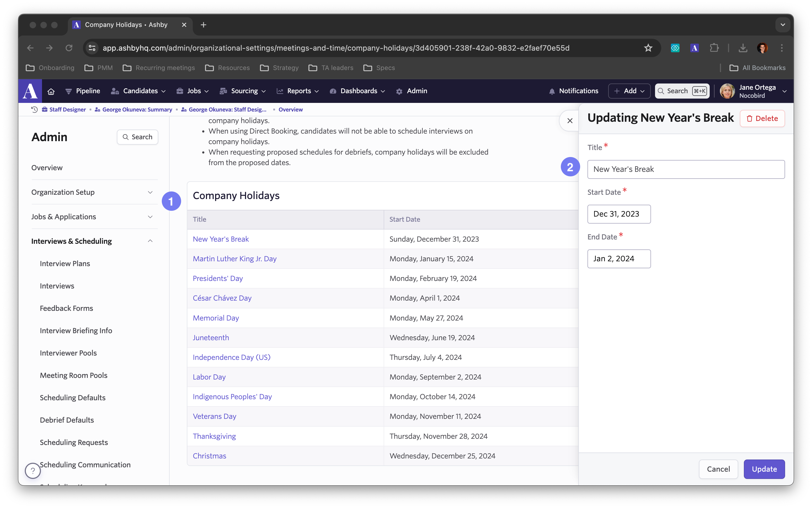Click the Start Date input field
The width and height of the screenshot is (812, 508).
tap(619, 214)
